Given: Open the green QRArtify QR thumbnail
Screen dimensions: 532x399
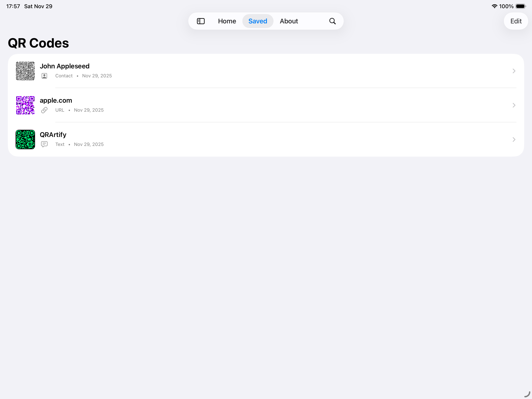Looking at the screenshot, I should click(25, 139).
